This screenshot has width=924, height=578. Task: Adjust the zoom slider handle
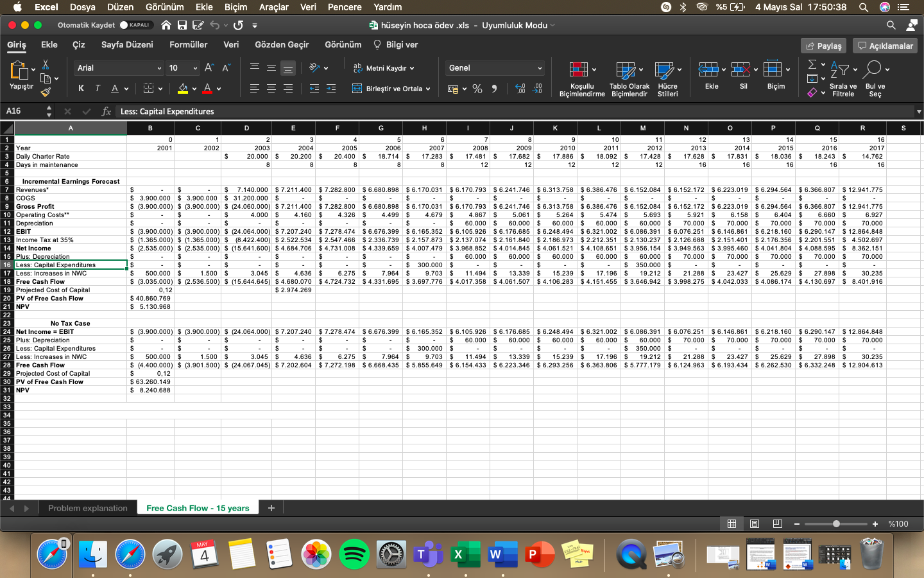tap(836, 523)
